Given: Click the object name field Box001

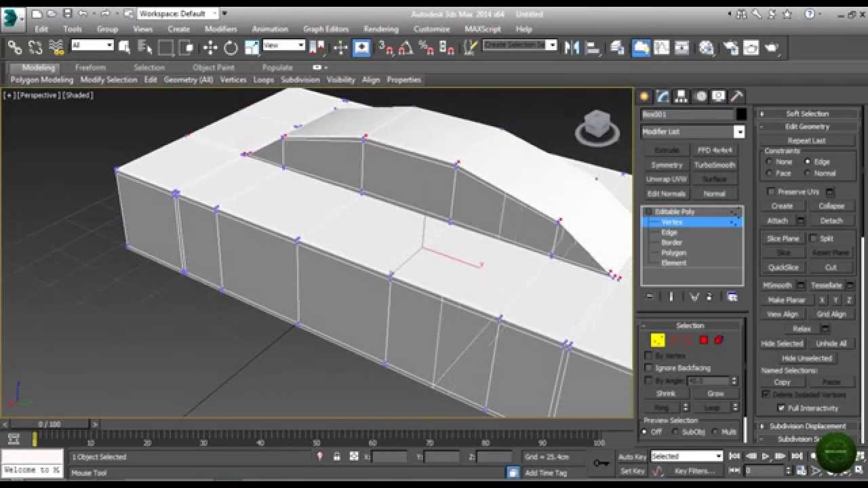Looking at the screenshot, I should pyautogui.click(x=688, y=115).
